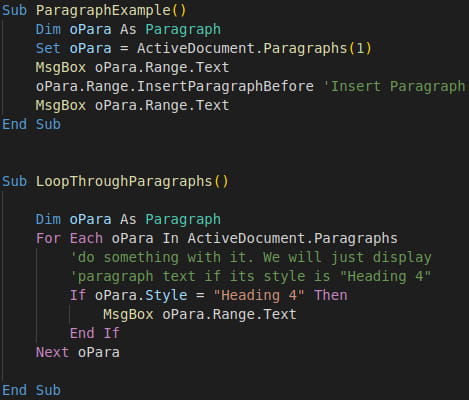This screenshot has height=400, width=469.
Task: Click the 'Set oPara = ActiveDocument.Paragraphs(1)' line
Action: [204, 48]
